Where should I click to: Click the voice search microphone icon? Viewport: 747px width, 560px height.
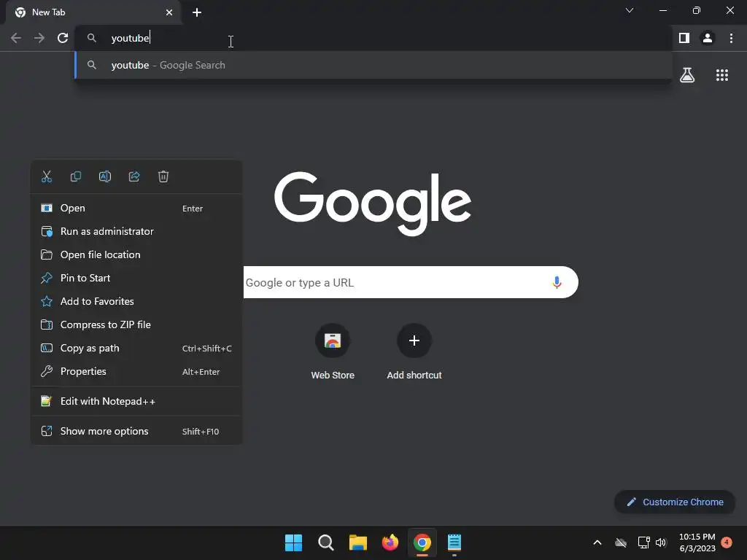557,282
